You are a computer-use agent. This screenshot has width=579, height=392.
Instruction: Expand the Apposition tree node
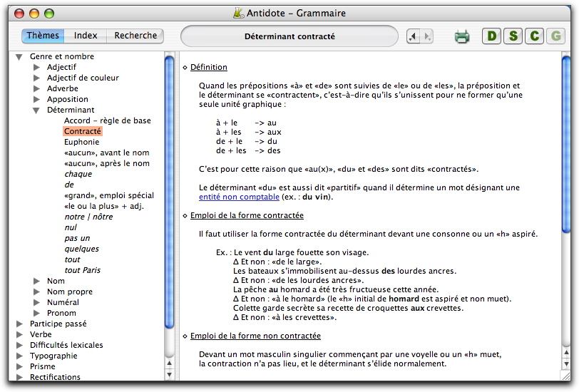click(36, 99)
